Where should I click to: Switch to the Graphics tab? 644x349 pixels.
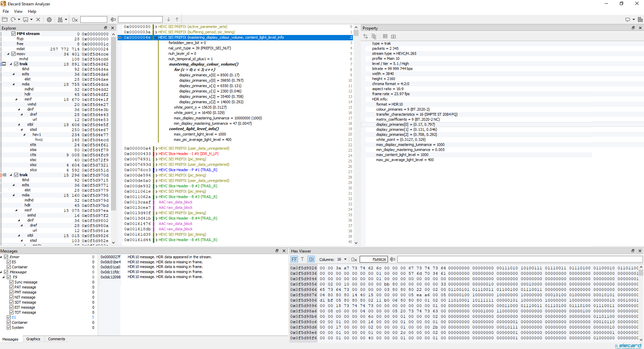(x=33, y=339)
